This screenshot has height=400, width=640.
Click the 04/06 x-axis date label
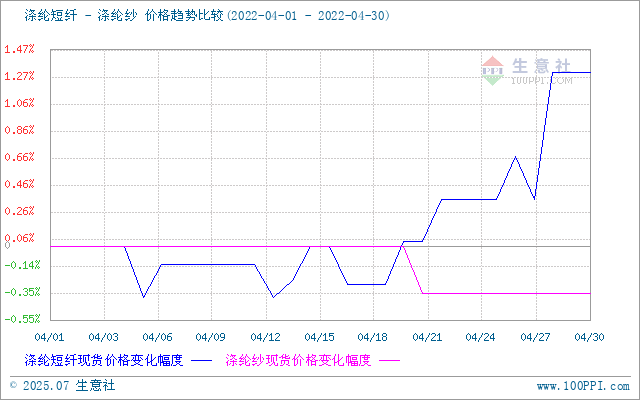[157, 337]
